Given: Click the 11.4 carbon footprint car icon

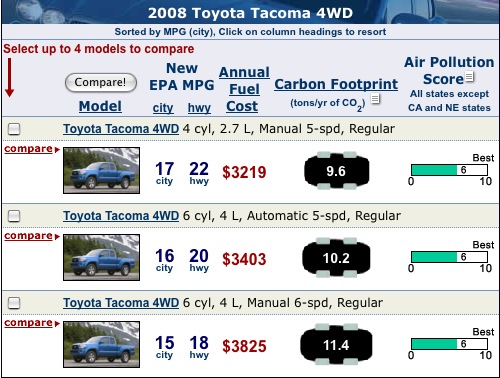Looking at the screenshot, I should (x=336, y=344).
